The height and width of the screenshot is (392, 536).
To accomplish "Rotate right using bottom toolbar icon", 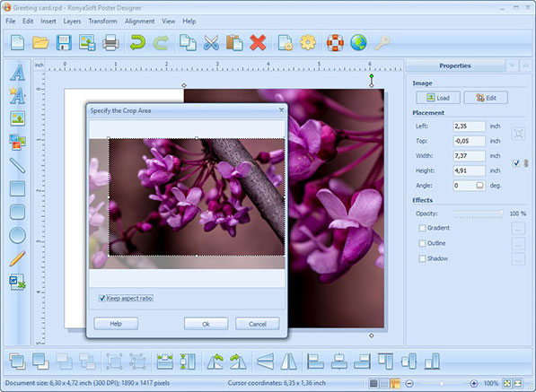I will pos(238,362).
